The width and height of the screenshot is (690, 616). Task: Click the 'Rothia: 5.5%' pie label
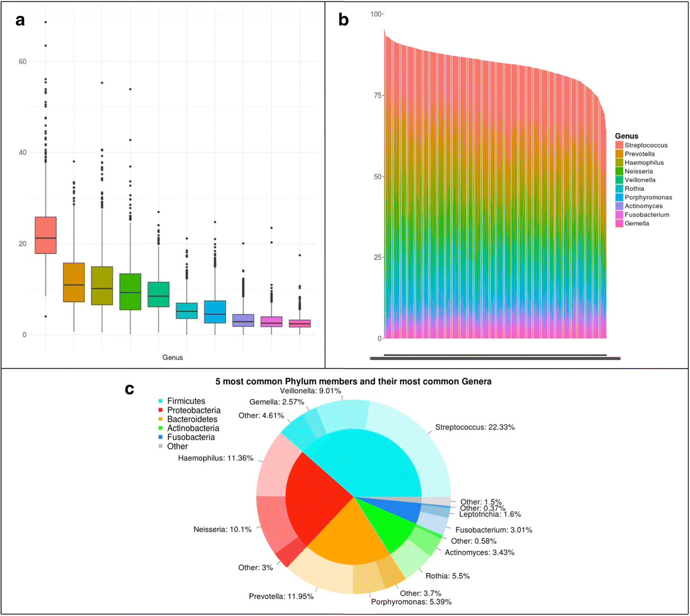(447, 576)
